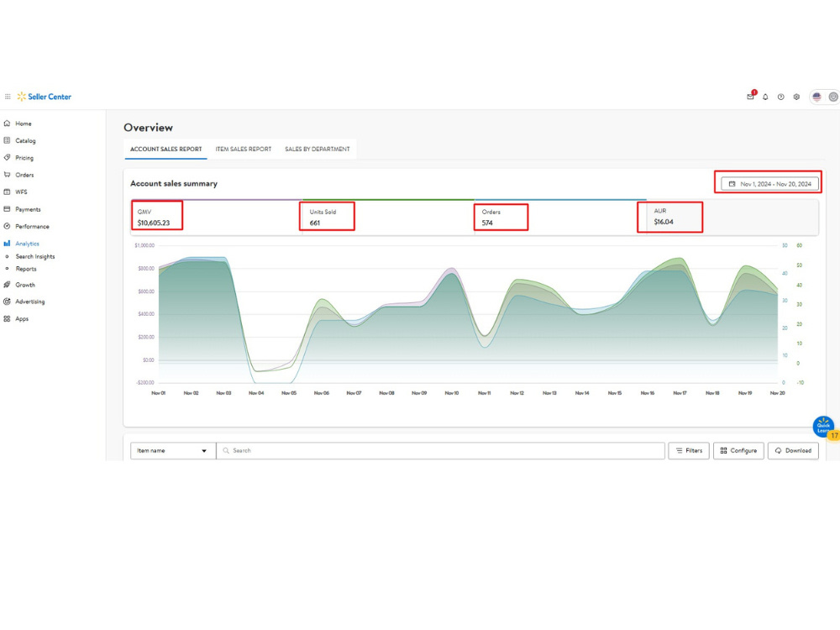Open Advertising from the sidebar
Screen dimensions: 840x630
click(30, 302)
